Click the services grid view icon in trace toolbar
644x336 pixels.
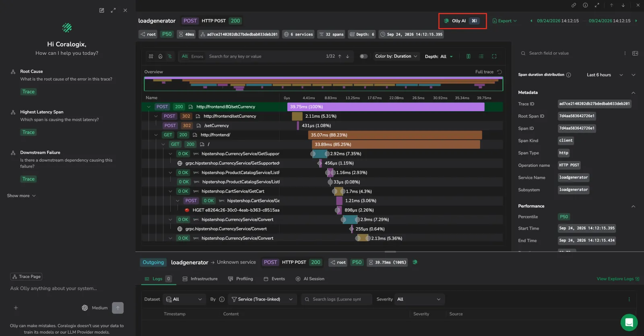(x=151, y=56)
